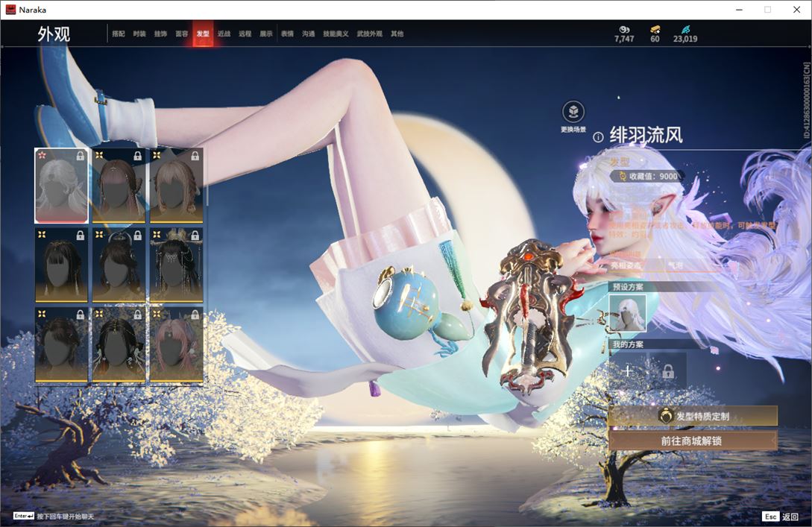Screen dimensions: 812x527
Task: Close the Naraka window
Action: pyautogui.click(x=796, y=10)
